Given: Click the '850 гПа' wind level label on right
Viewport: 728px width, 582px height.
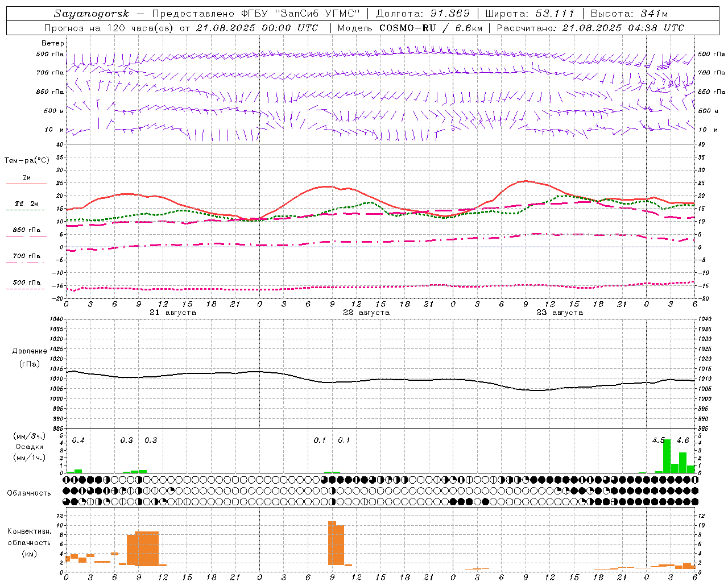Looking at the screenshot, I should 712,92.
